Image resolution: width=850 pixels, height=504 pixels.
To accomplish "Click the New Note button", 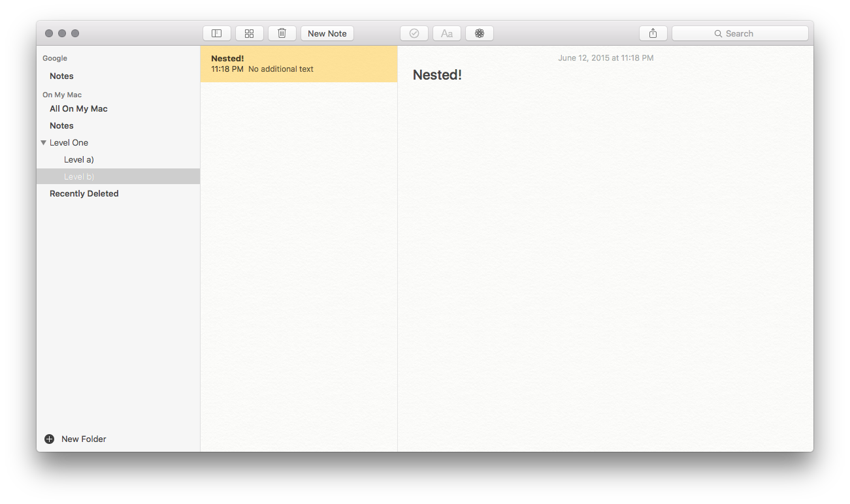I will 327,33.
